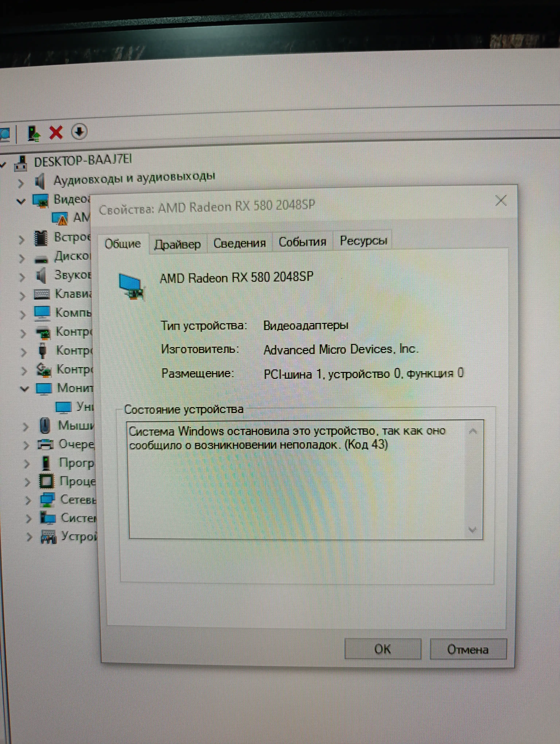Switch to the Драйвер tab
Image resolution: width=560 pixels, height=744 pixels.
tap(178, 244)
